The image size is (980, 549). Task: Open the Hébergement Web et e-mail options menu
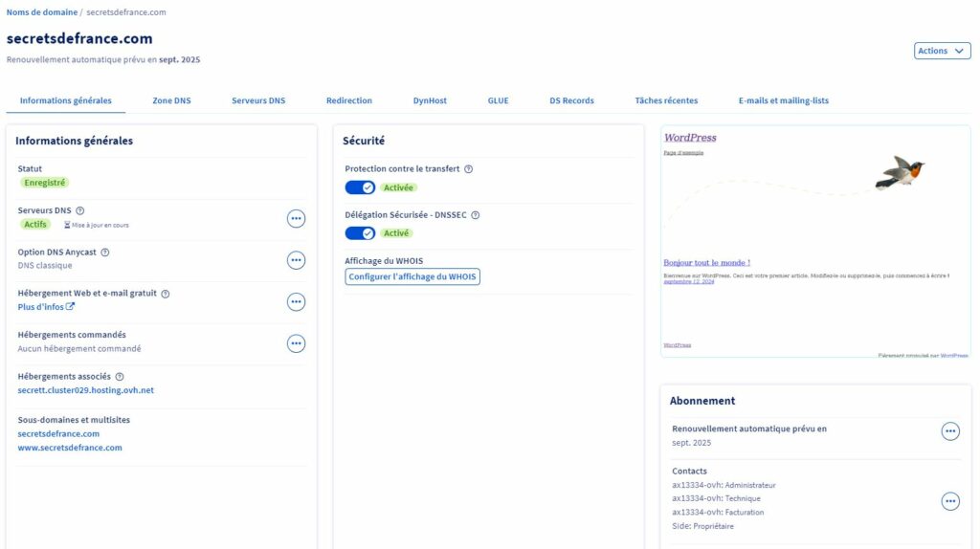coord(296,302)
